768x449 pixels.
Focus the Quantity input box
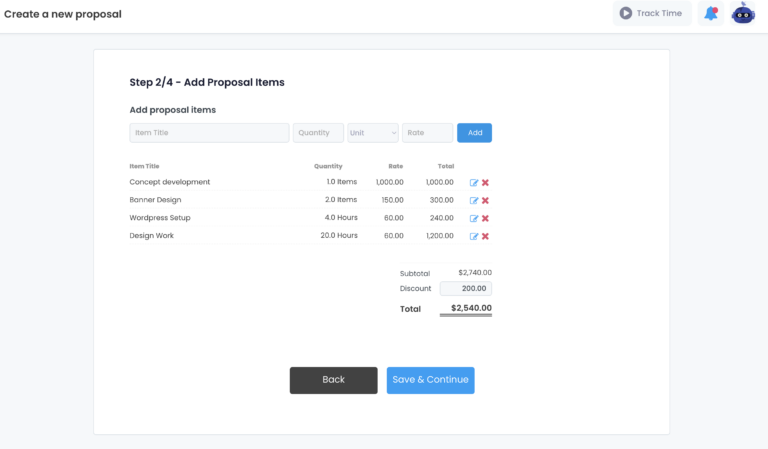point(318,133)
